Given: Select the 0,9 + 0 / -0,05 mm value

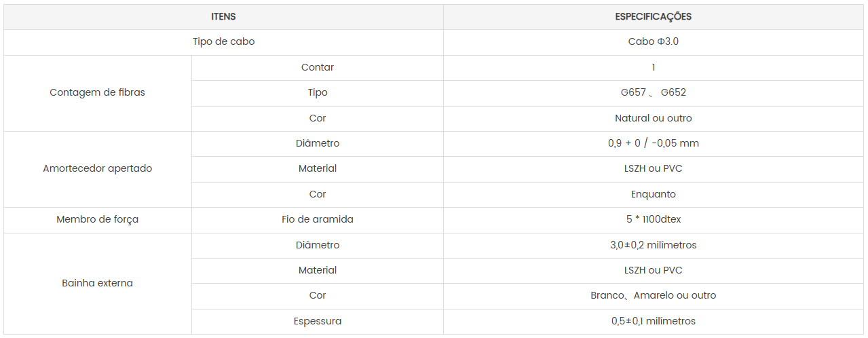Looking at the screenshot, I should click(x=653, y=143).
